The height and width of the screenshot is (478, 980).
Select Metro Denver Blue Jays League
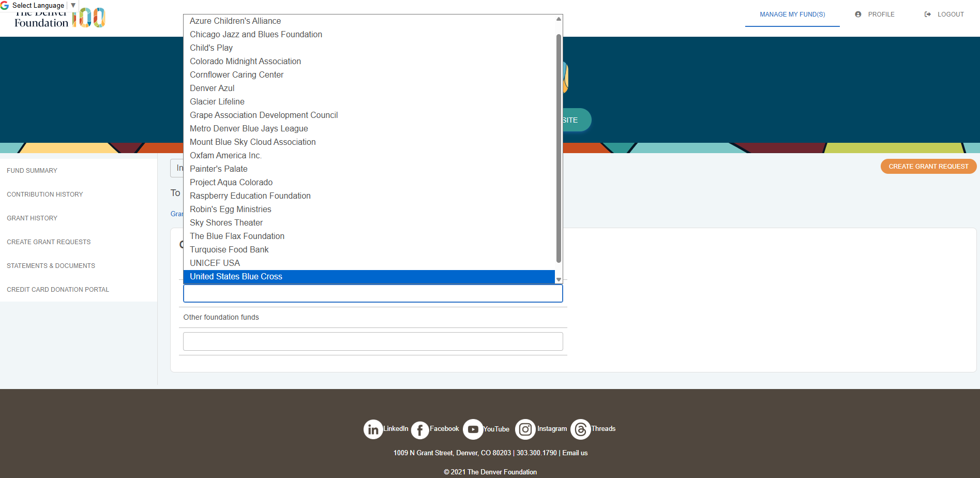coord(369,129)
